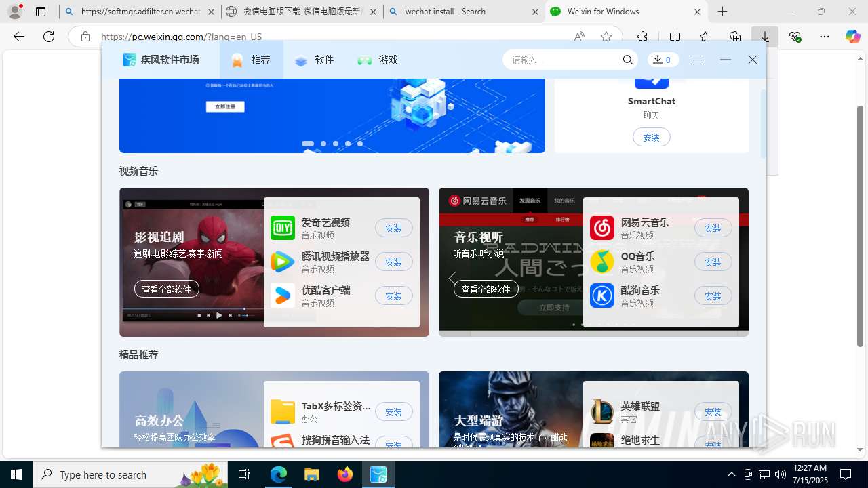Open the download manager counter button

pyautogui.click(x=663, y=60)
